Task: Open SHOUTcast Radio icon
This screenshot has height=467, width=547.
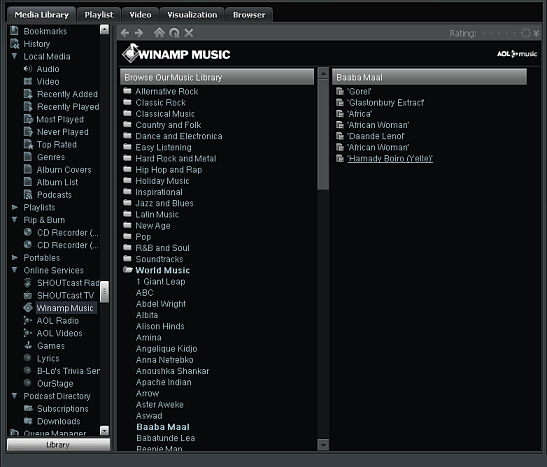Action: [x=28, y=283]
